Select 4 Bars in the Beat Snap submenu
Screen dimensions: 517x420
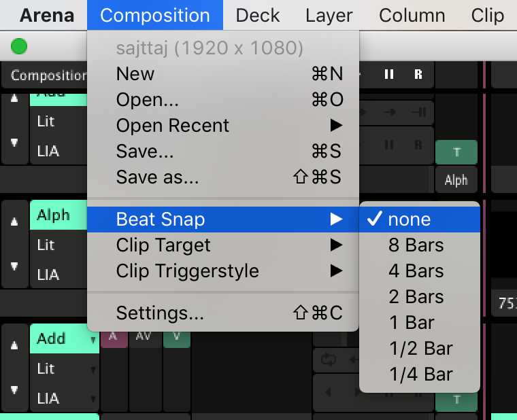pos(416,271)
